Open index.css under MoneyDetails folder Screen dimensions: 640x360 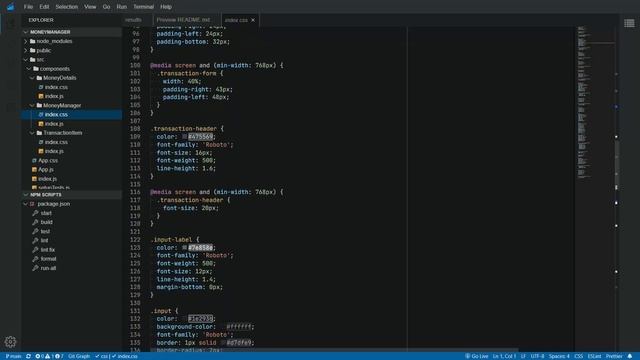pyautogui.click(x=56, y=87)
